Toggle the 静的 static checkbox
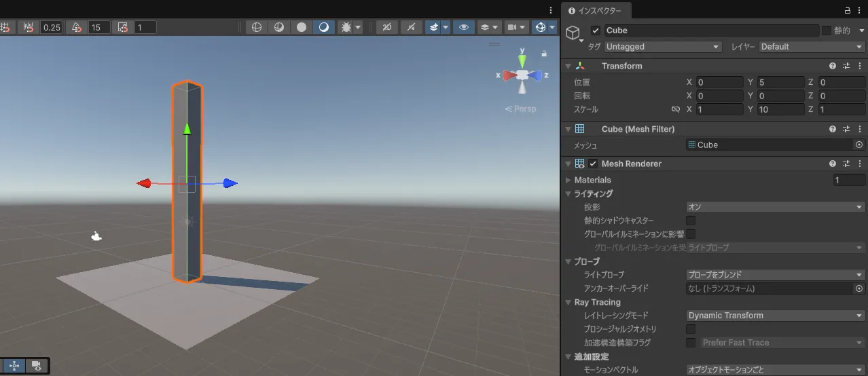 click(x=827, y=31)
